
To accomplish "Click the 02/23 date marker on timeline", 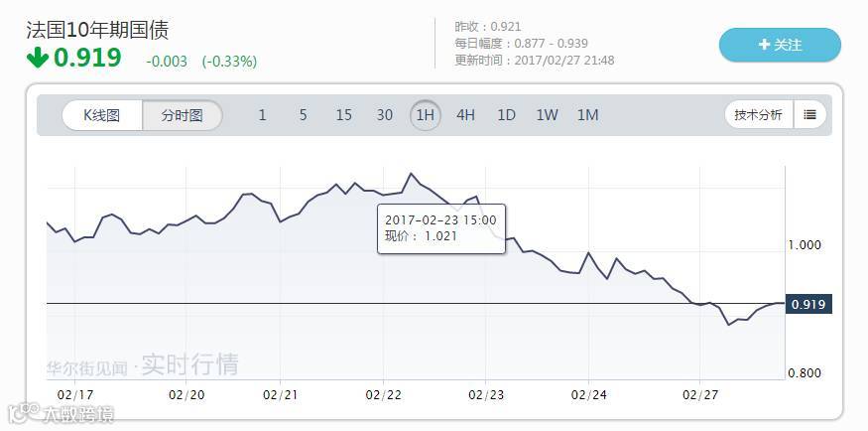I will tap(485, 394).
